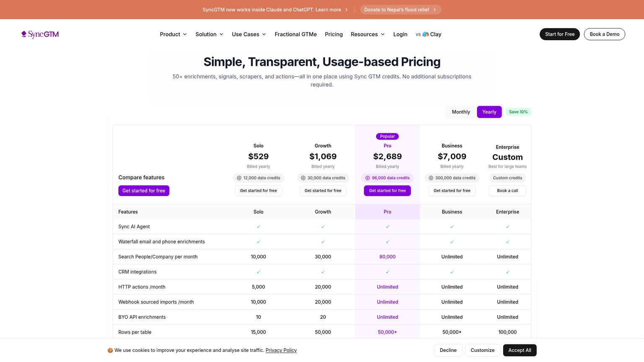This screenshot has width=644, height=362.
Task: Open vs Clay comparison page
Action: [x=428, y=34]
